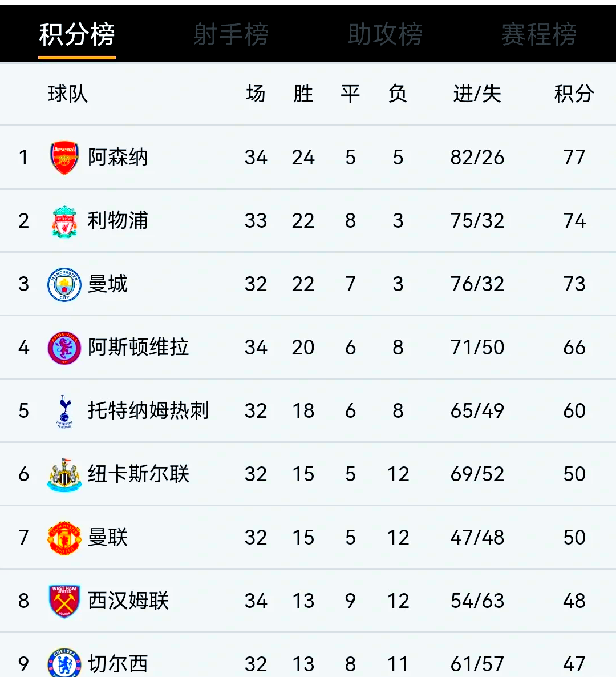Tap the team name 纽卡斯尔联
The image size is (616, 677).
(x=139, y=474)
